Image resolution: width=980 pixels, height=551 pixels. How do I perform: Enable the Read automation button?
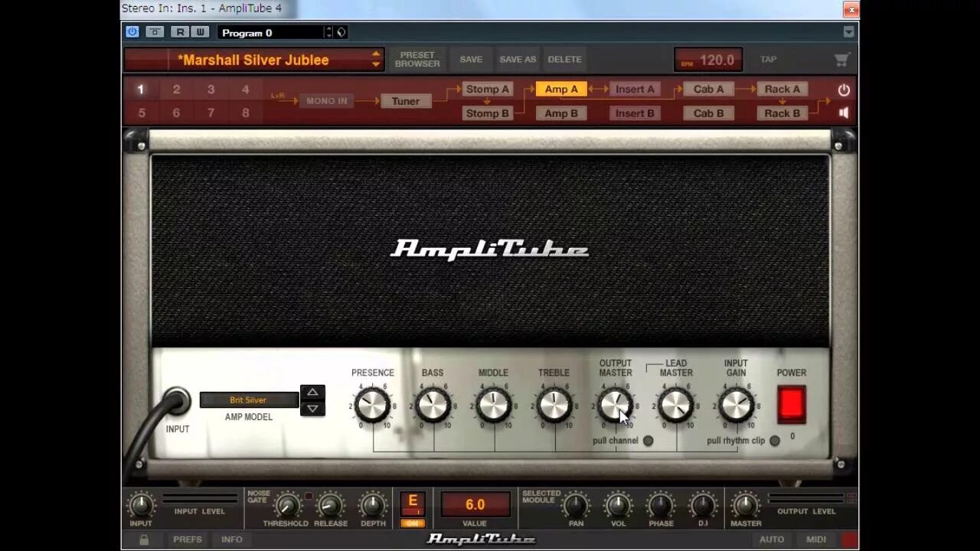coord(180,32)
